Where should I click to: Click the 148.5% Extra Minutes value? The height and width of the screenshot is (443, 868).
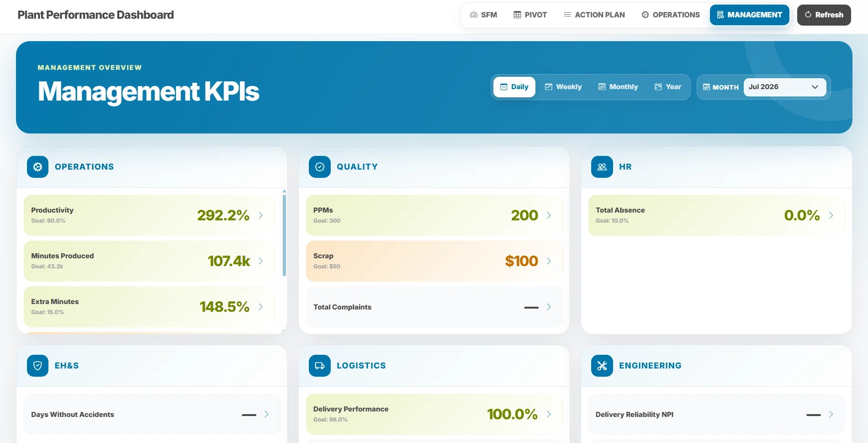pyautogui.click(x=224, y=307)
